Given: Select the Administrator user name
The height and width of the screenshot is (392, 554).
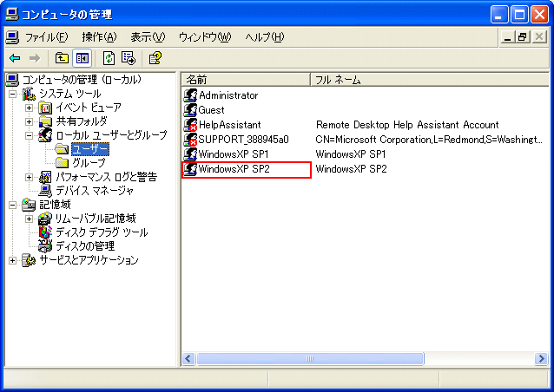Looking at the screenshot, I should 228,95.
